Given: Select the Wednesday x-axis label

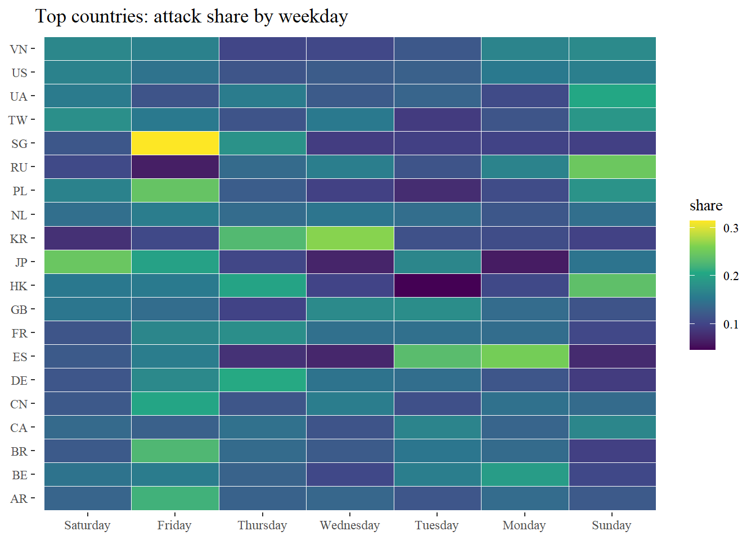Looking at the screenshot, I should click(349, 525).
